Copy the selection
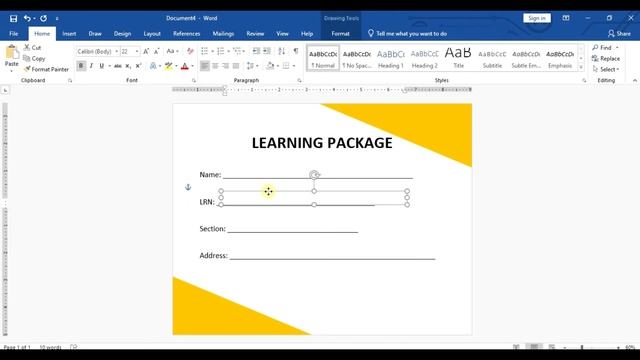640x360 pixels. (x=34, y=58)
